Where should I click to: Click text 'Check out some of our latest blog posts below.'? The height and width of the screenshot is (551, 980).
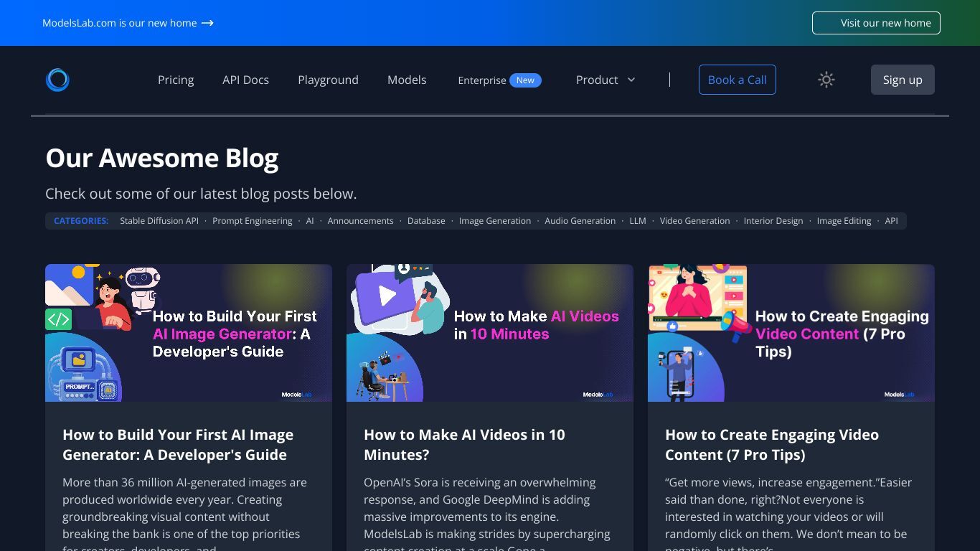201,194
